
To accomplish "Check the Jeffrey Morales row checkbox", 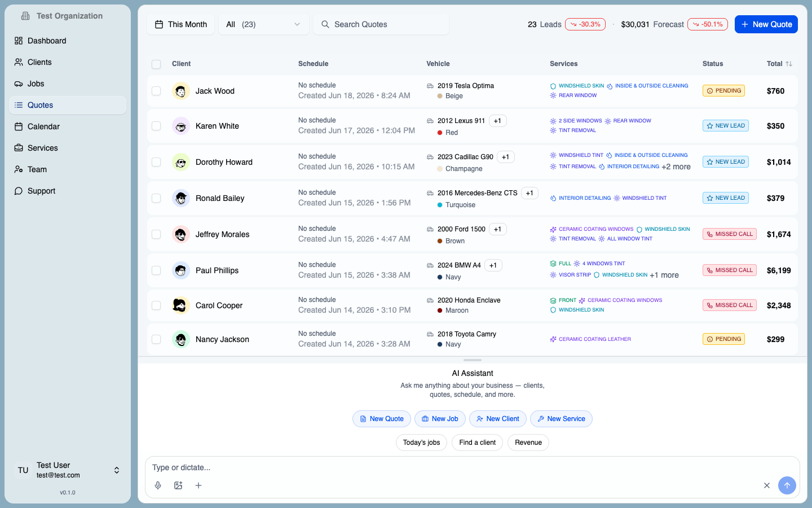I will tap(156, 234).
